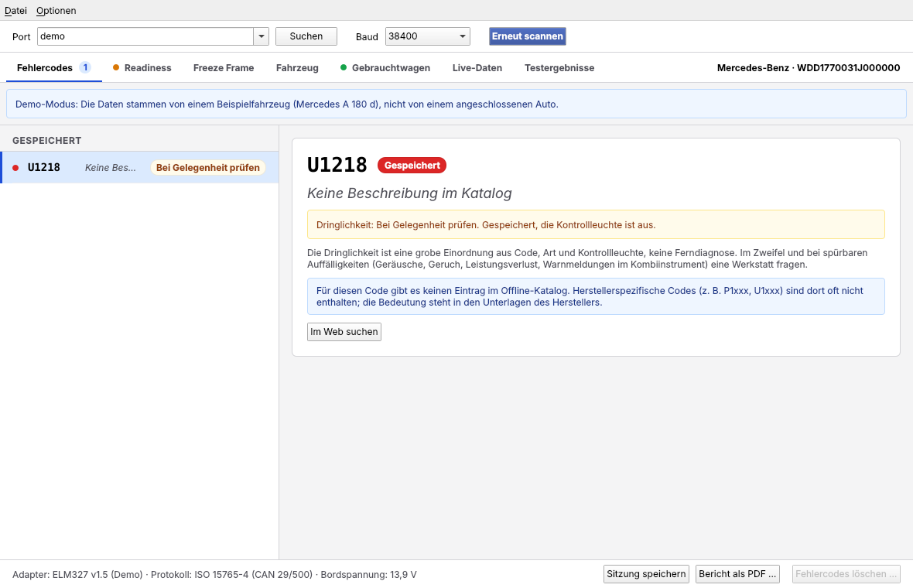Viewport: 913px width, 588px height.
Task: Click the Dringlichkeit warning notice
Action: [x=597, y=224]
